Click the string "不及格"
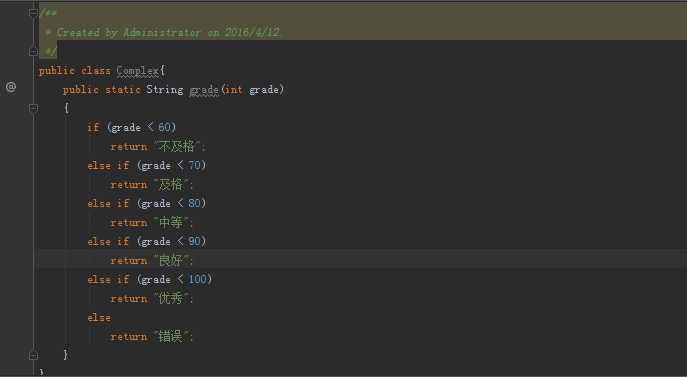 [178, 146]
